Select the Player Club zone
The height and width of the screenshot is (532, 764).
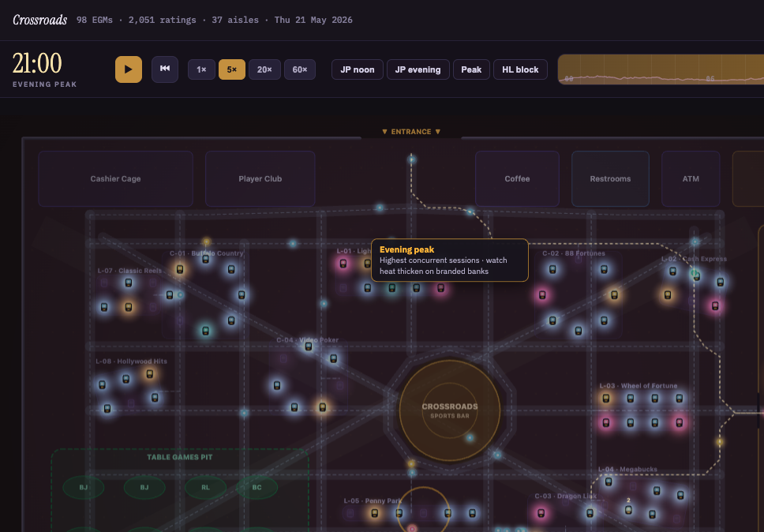point(260,179)
